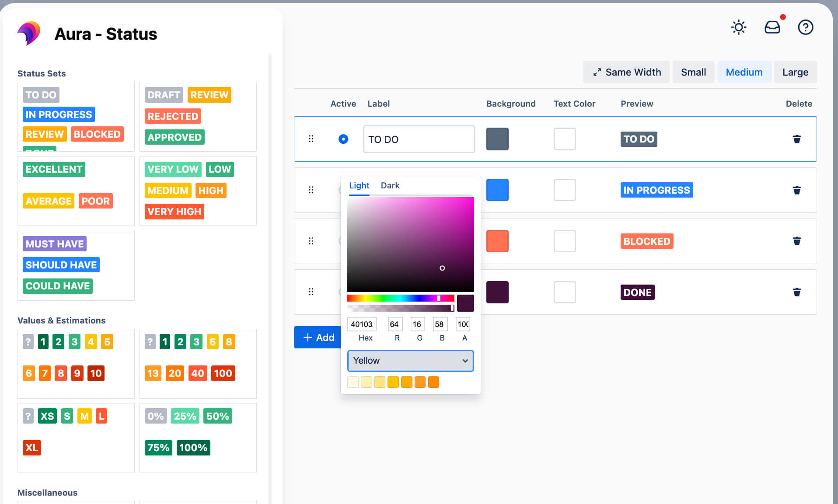Grab the drag handle of the DONE row
This screenshot has width=838, height=504.
(x=311, y=292)
